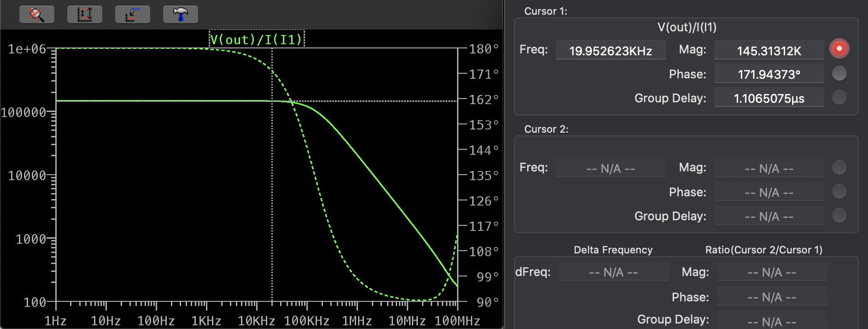
Task: Select the Cursor 2 Mag radio button
Action: [839, 167]
